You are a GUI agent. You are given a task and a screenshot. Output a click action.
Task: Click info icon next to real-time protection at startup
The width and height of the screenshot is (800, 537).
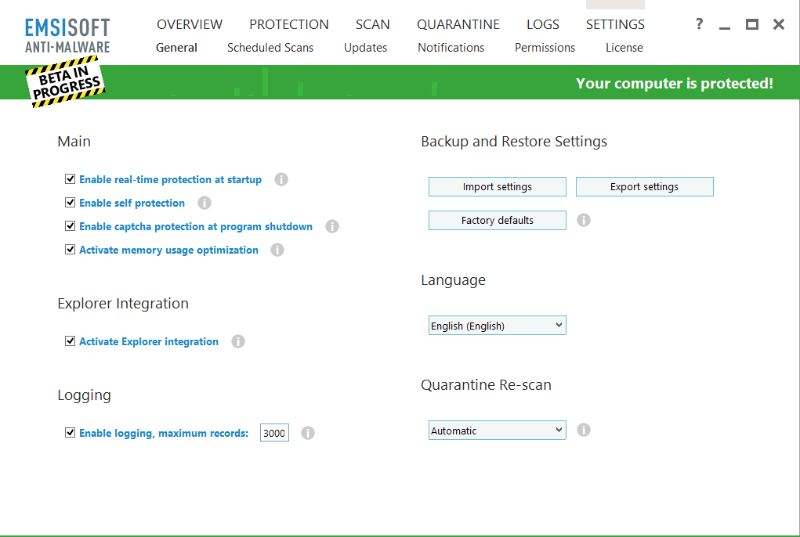point(281,180)
